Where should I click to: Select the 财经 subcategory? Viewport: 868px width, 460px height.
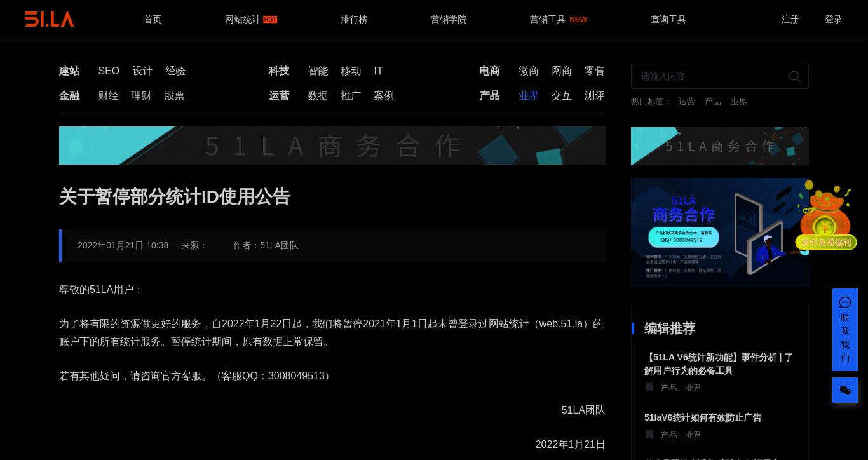109,96
